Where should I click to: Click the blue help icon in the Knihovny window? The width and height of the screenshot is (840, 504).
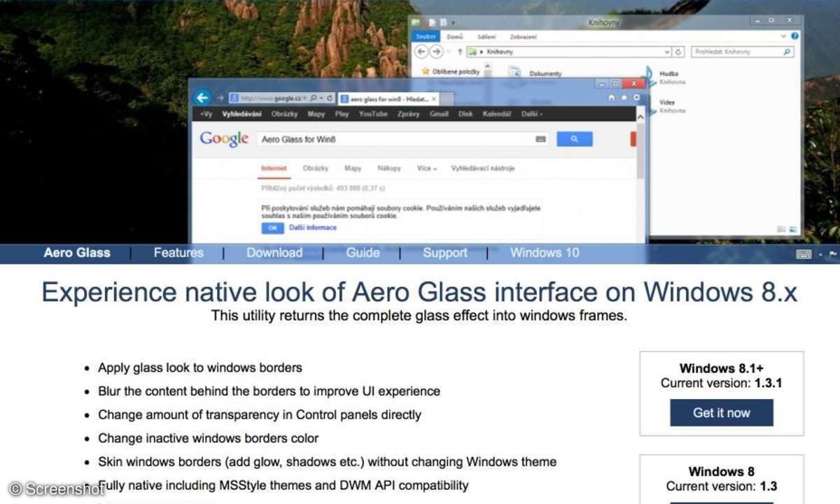[795, 36]
